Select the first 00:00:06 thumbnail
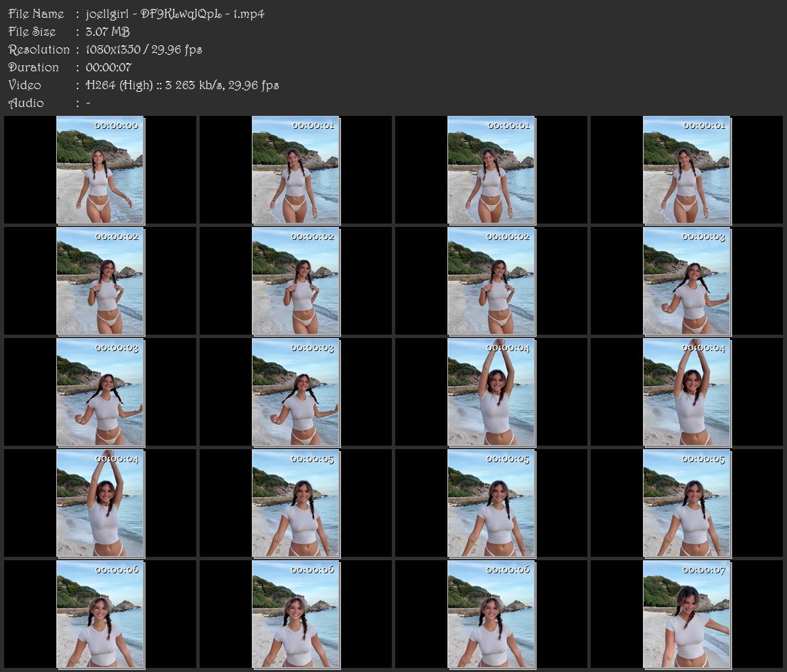Image resolution: width=787 pixels, height=672 pixels. (100, 614)
